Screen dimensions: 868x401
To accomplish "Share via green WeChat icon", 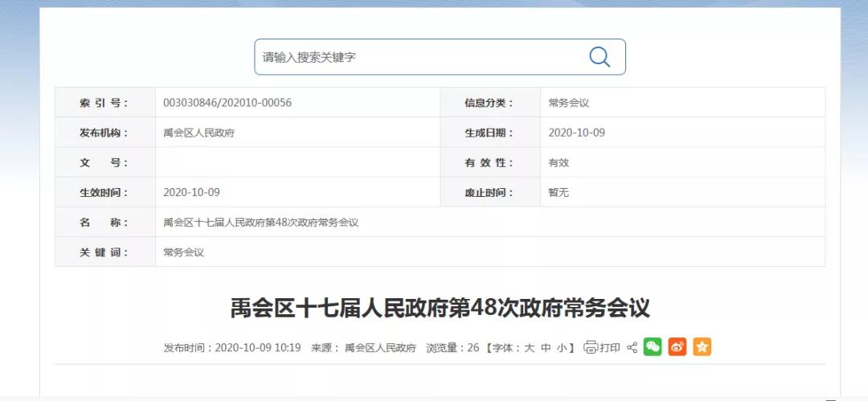I will pos(653,346).
